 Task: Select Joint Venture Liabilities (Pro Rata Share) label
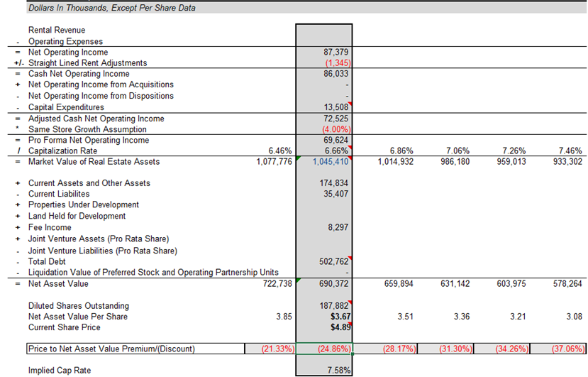click(x=103, y=251)
